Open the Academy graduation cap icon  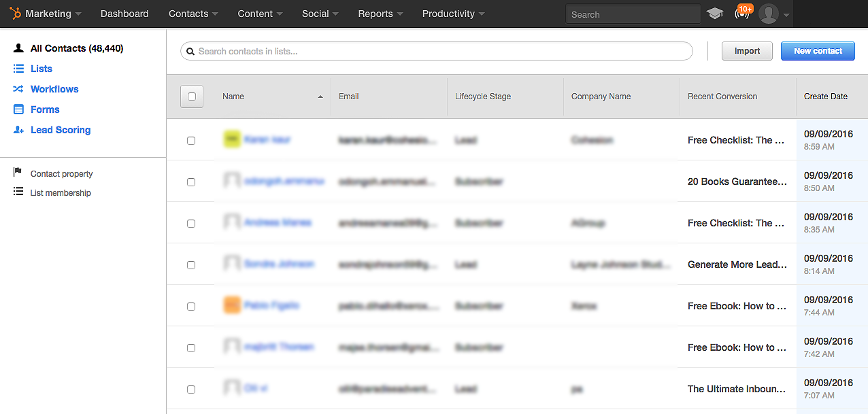pos(714,14)
